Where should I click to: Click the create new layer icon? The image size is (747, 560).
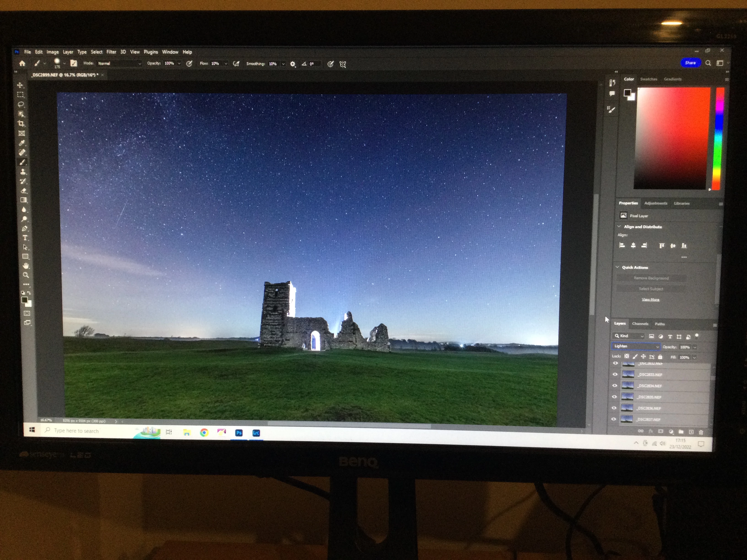[691, 432]
